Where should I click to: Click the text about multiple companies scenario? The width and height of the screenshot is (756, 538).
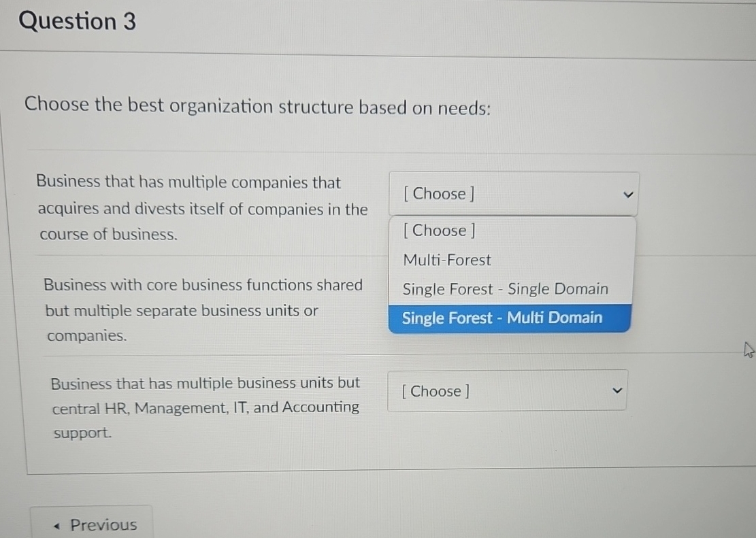click(x=197, y=208)
